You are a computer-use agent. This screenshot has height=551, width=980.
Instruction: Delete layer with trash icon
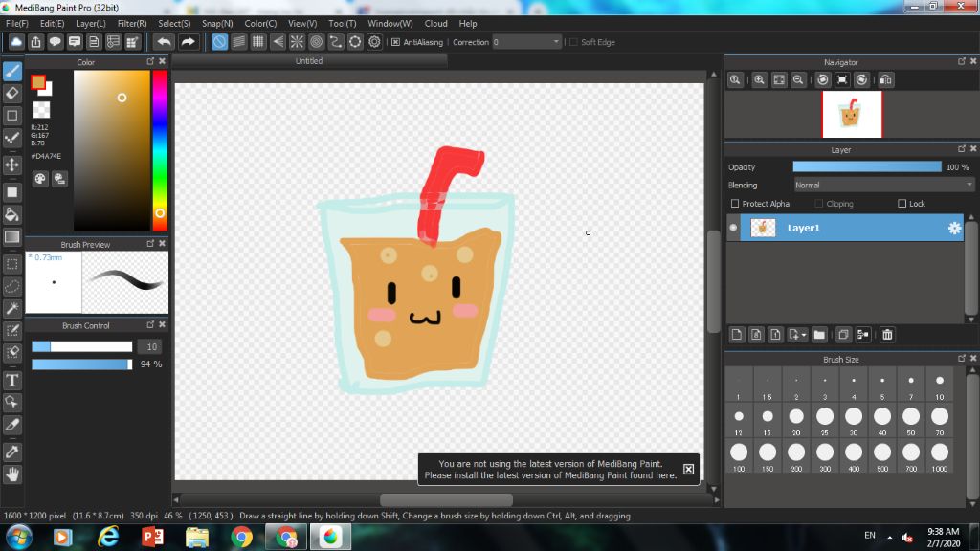tap(887, 335)
